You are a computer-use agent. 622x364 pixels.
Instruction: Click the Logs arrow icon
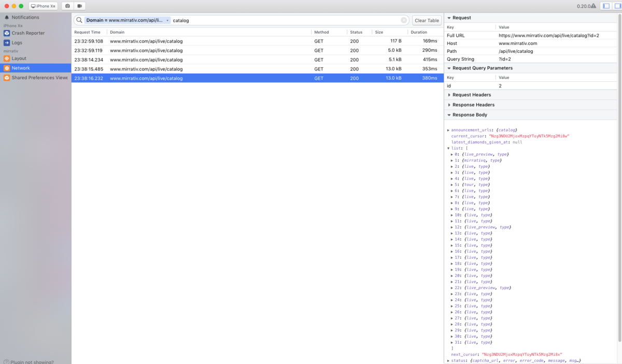[x=7, y=43]
